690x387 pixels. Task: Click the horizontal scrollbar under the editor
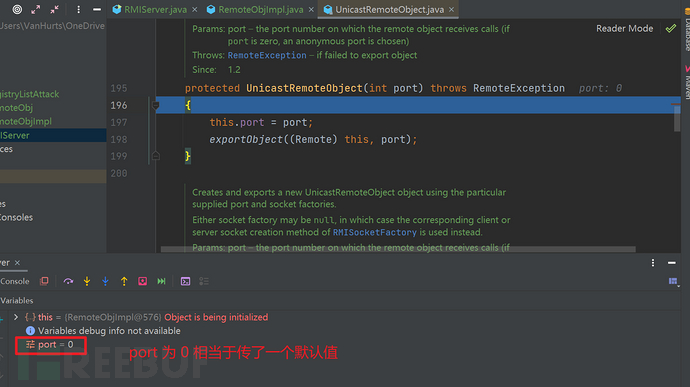[398, 249]
